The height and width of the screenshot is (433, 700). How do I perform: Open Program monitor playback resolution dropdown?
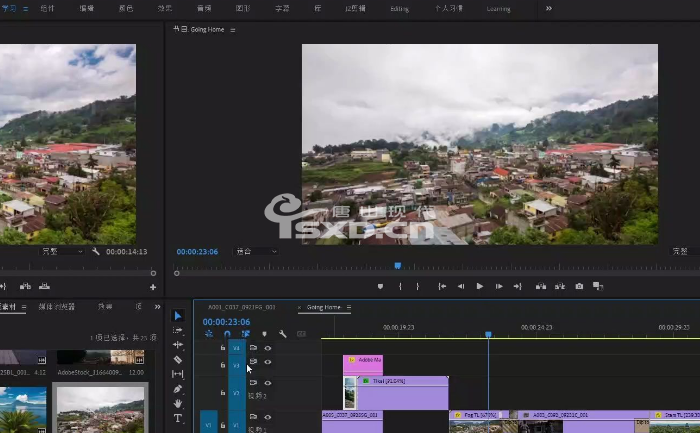pos(685,251)
